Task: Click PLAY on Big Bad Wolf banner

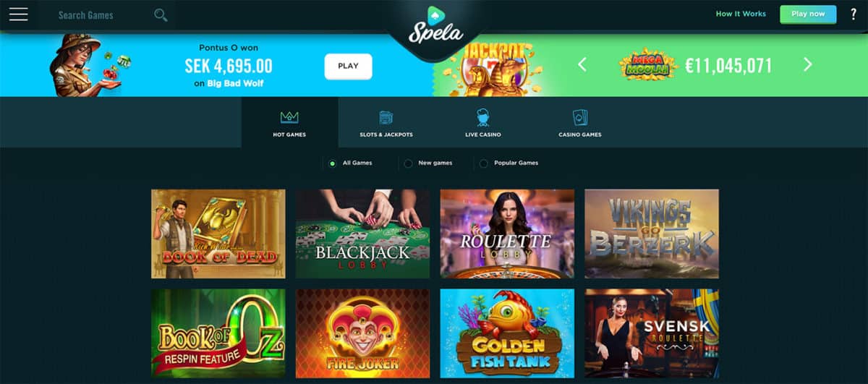Action: [x=348, y=66]
